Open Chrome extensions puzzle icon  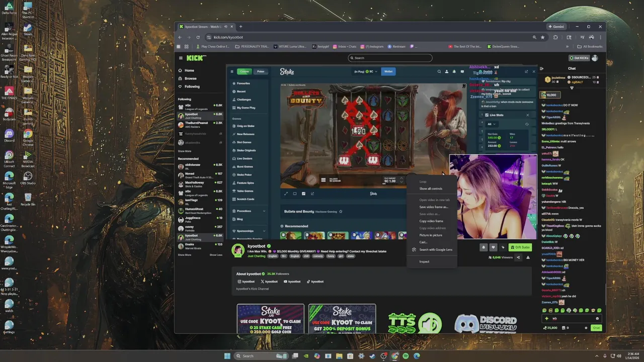click(x=555, y=37)
